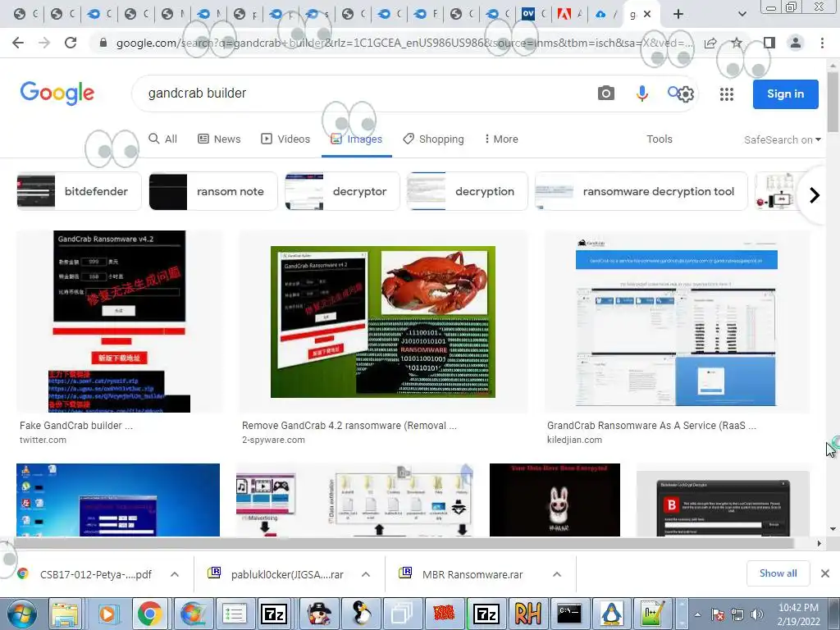The image size is (840, 630).
Task: Open Windows Media Player in taskbar
Action: 107,614
